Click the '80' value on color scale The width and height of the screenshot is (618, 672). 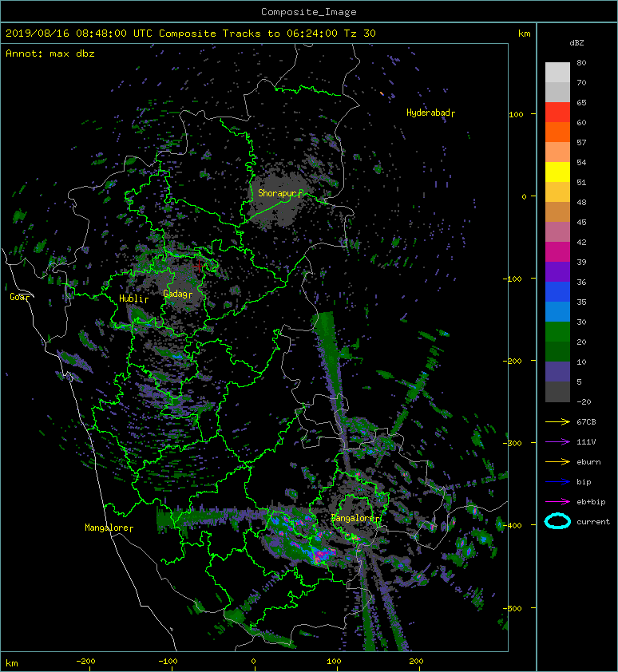pyautogui.click(x=581, y=62)
